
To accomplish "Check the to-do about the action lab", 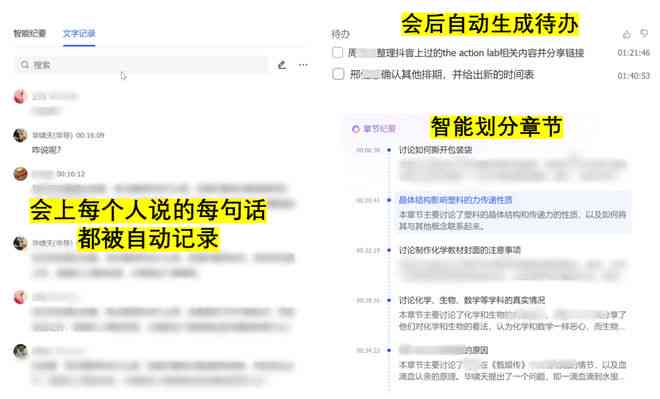I will [338, 53].
